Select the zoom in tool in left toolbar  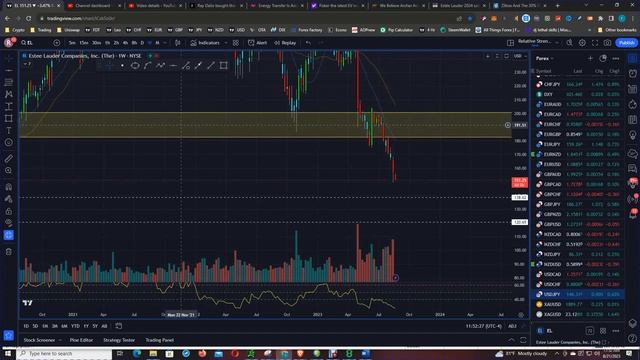pyautogui.click(x=9, y=170)
